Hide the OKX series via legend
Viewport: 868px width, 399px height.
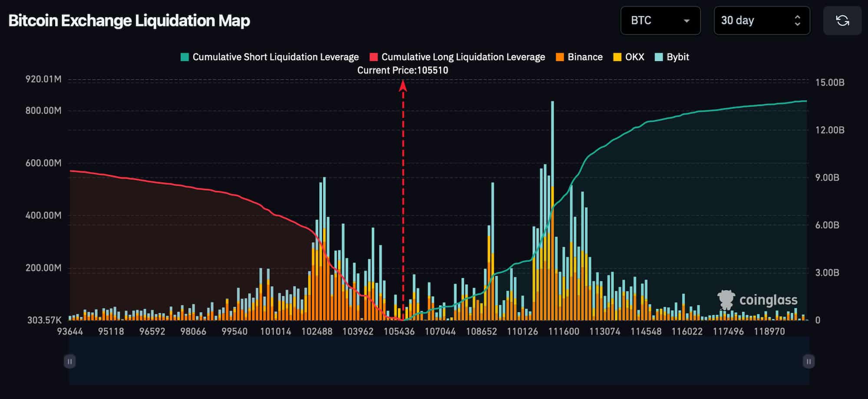tap(628, 57)
